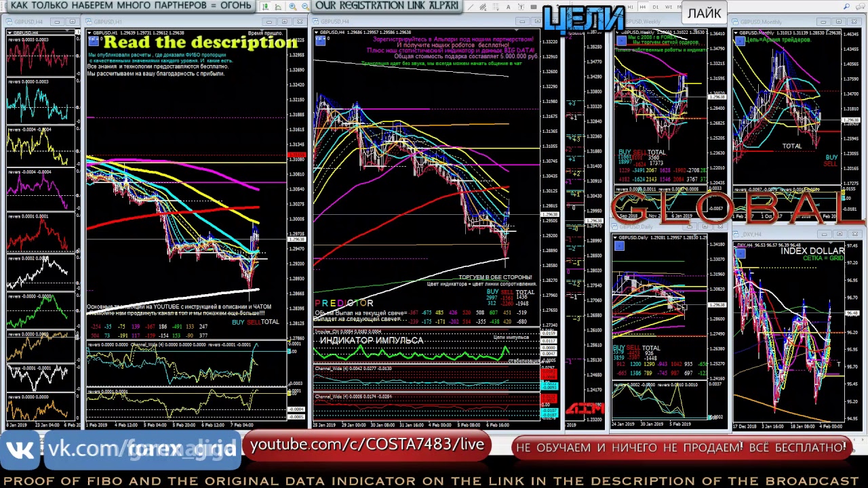Switch to the D1 timeframe button
Screen dimensions: 868x488
tap(656, 7)
